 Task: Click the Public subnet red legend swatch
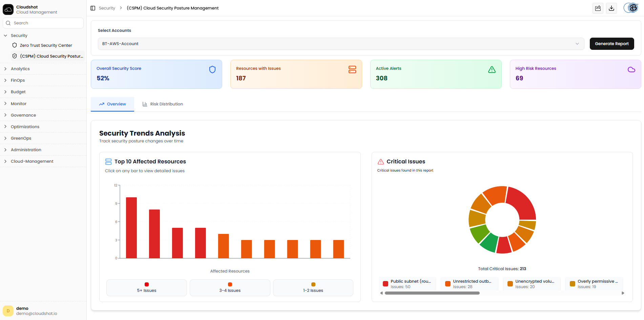[386, 284]
